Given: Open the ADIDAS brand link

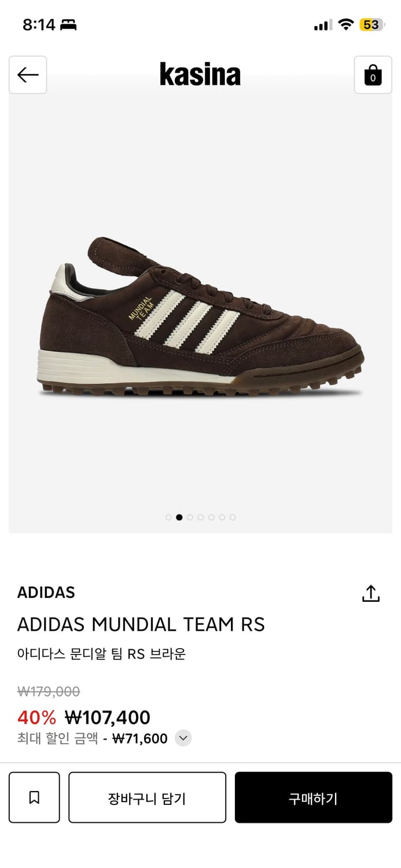Looking at the screenshot, I should [46, 593].
